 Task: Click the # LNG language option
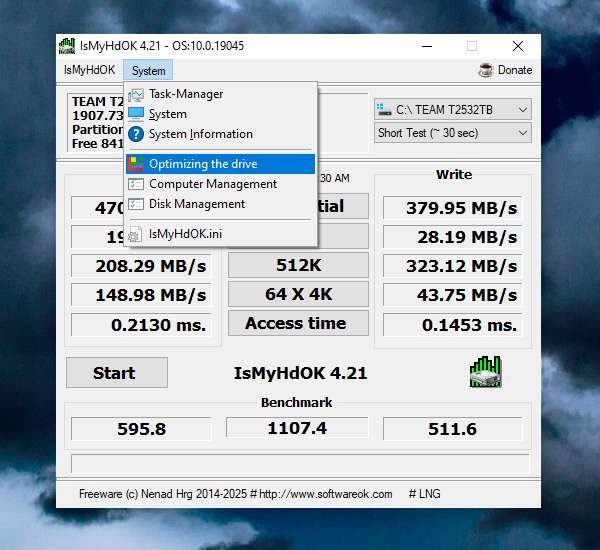424,494
